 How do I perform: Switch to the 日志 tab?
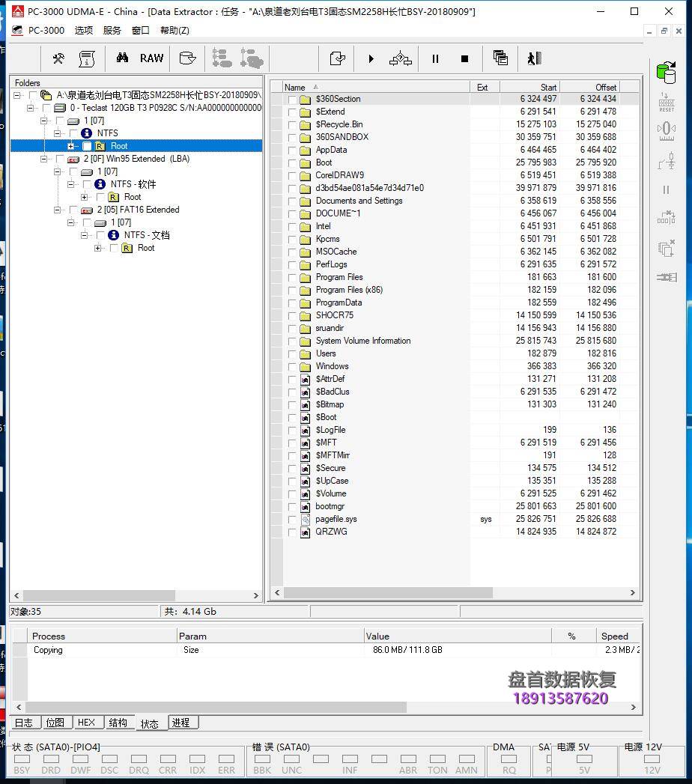(x=24, y=723)
